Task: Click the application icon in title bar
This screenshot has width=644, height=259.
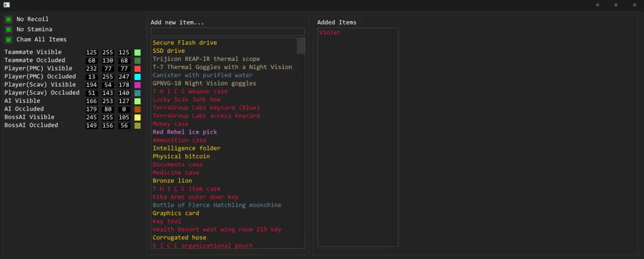Action: [7, 5]
